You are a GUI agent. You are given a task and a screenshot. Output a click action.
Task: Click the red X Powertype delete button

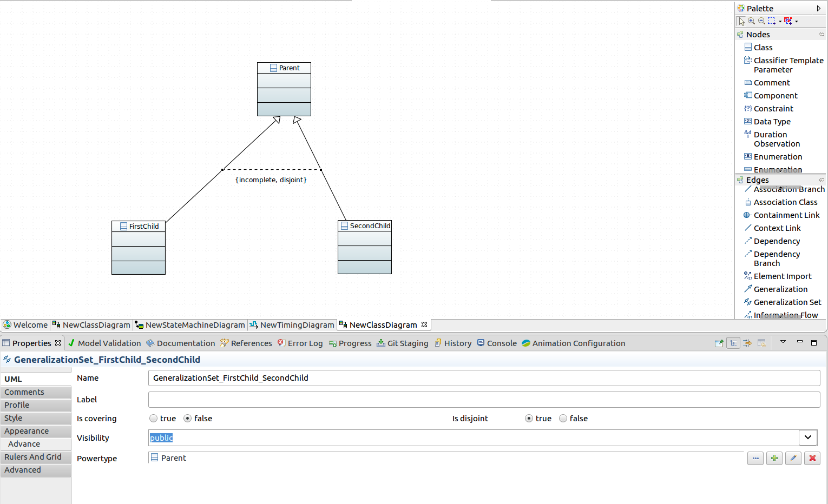(812, 458)
